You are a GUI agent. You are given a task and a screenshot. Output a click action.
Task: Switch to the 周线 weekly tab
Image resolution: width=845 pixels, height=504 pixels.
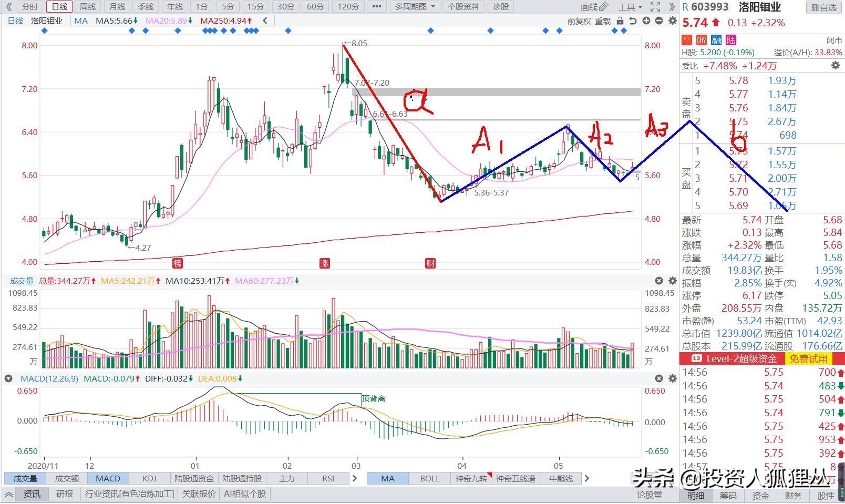point(88,7)
